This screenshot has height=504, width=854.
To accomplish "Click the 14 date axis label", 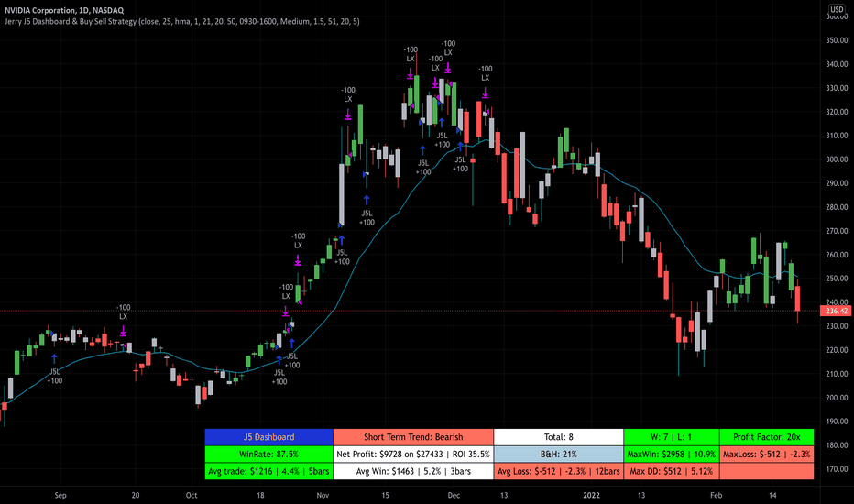I will click(772, 495).
